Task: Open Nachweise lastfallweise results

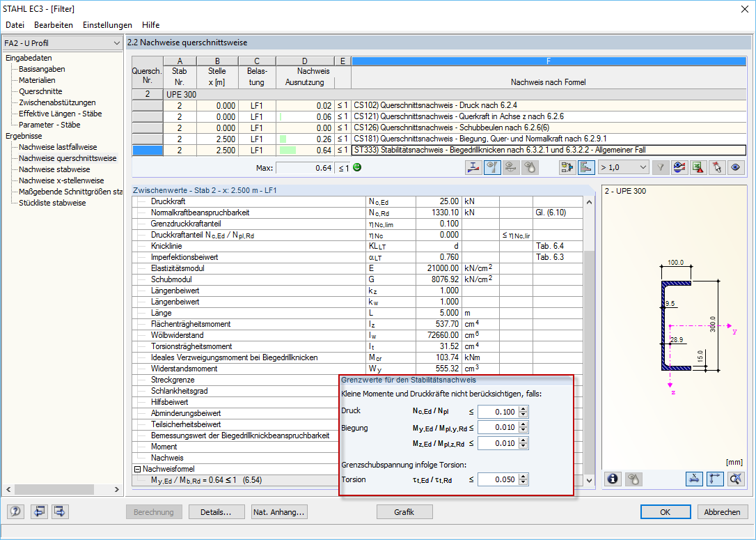Action: (x=58, y=147)
